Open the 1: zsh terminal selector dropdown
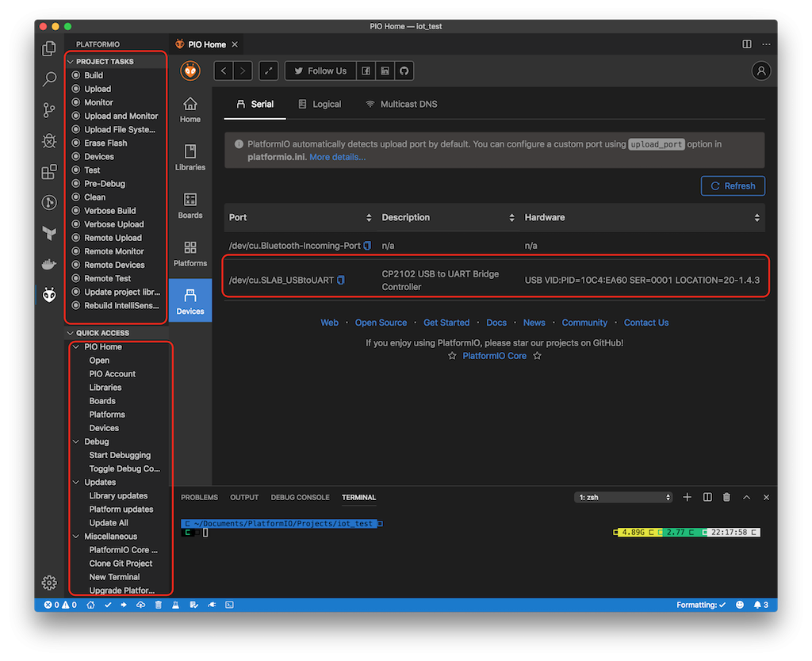 click(623, 498)
